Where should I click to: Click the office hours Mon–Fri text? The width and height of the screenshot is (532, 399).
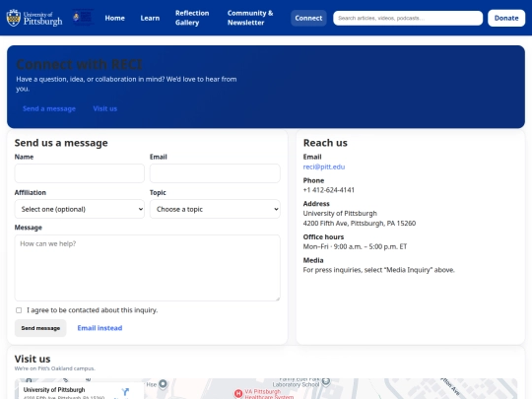[x=355, y=246]
